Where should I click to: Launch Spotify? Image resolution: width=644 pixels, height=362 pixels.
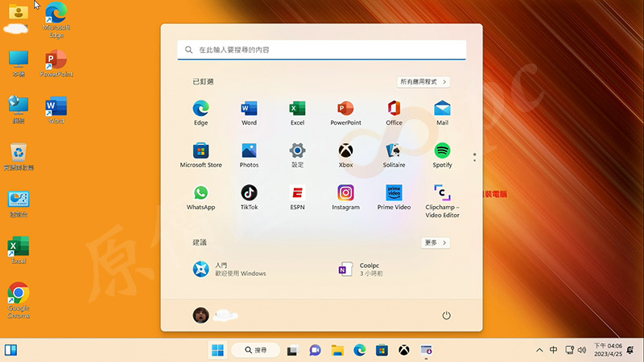click(442, 155)
